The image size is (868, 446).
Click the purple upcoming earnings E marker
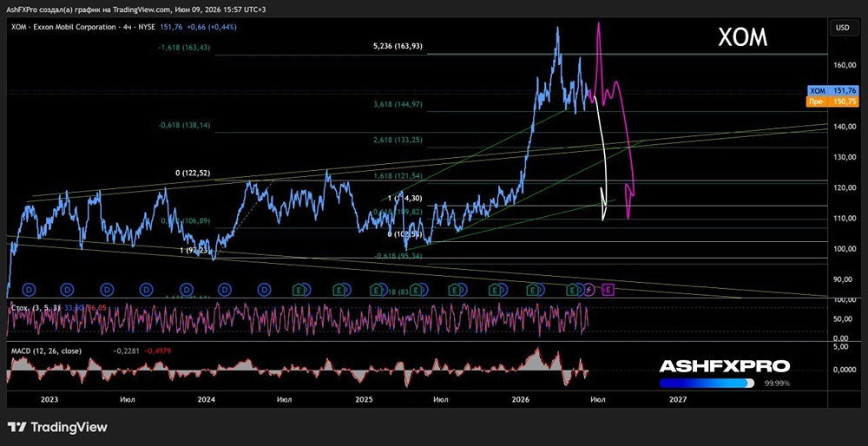(608, 289)
